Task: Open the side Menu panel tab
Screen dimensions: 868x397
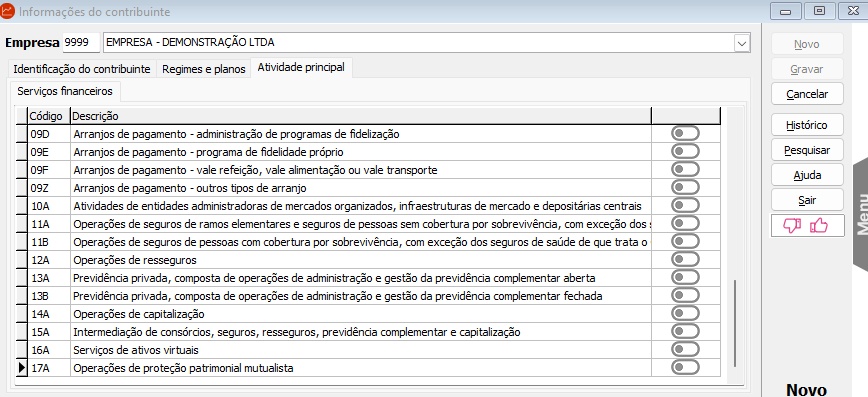Action: [x=861, y=213]
